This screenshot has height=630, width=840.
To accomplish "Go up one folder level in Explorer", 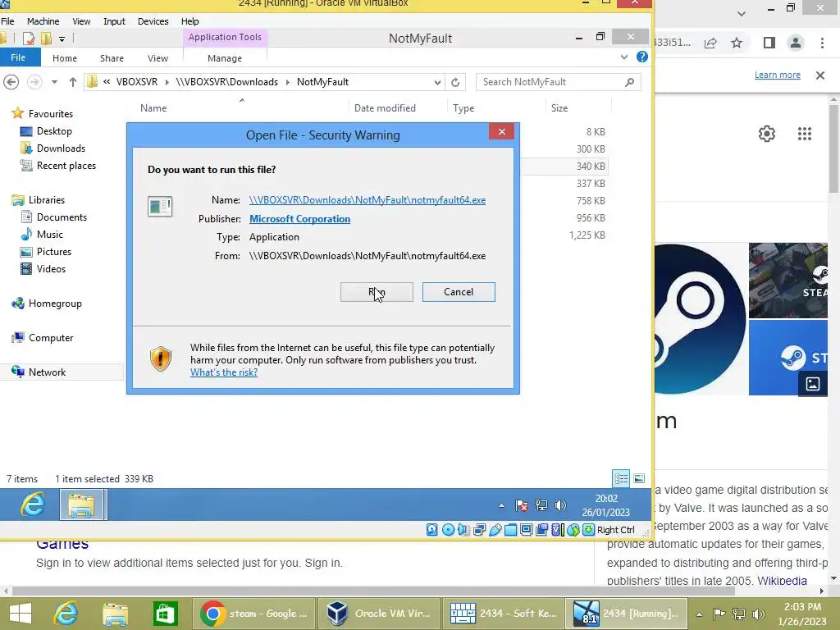I will (x=73, y=82).
